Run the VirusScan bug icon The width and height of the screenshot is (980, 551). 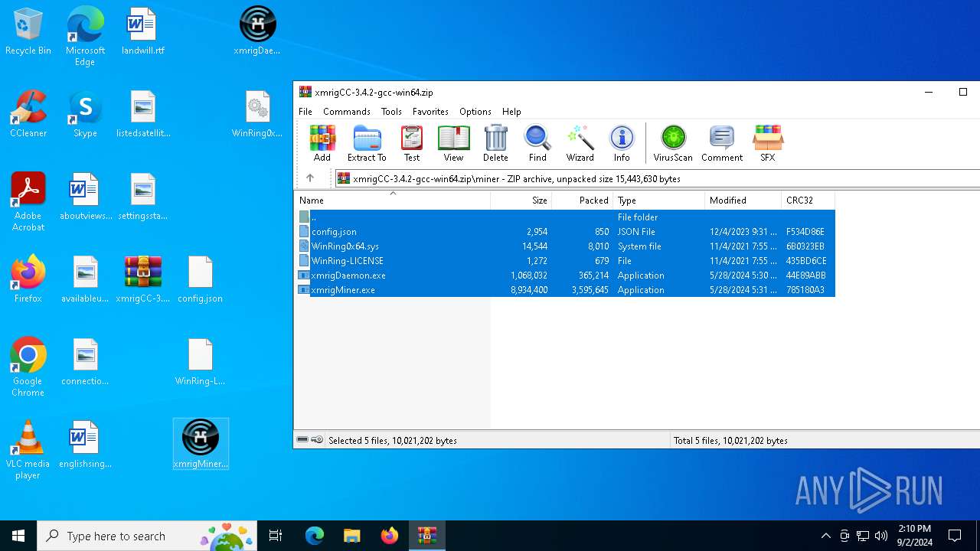(x=673, y=143)
